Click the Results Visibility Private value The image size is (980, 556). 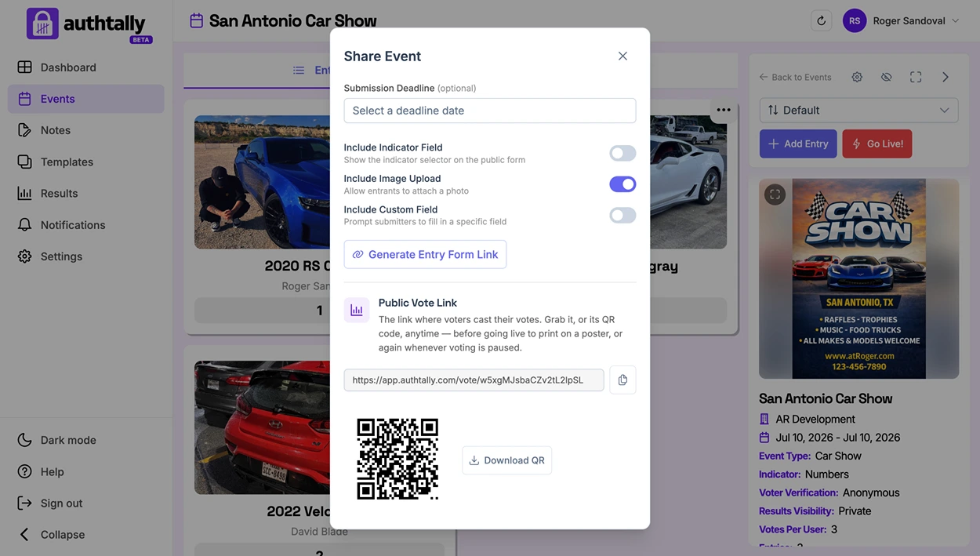tap(855, 511)
